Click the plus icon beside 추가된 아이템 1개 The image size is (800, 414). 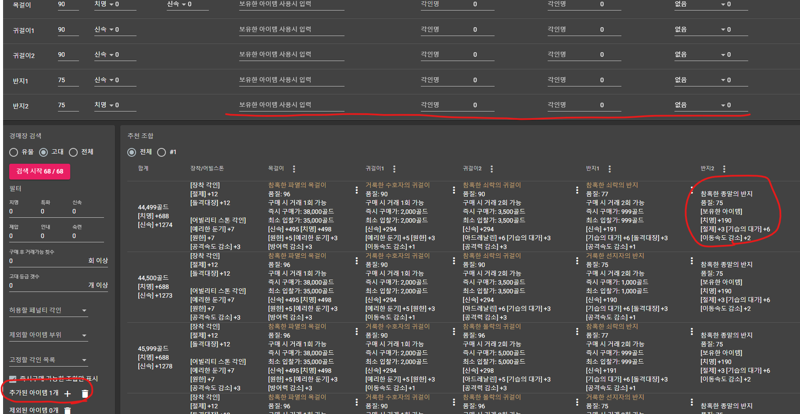click(x=67, y=394)
